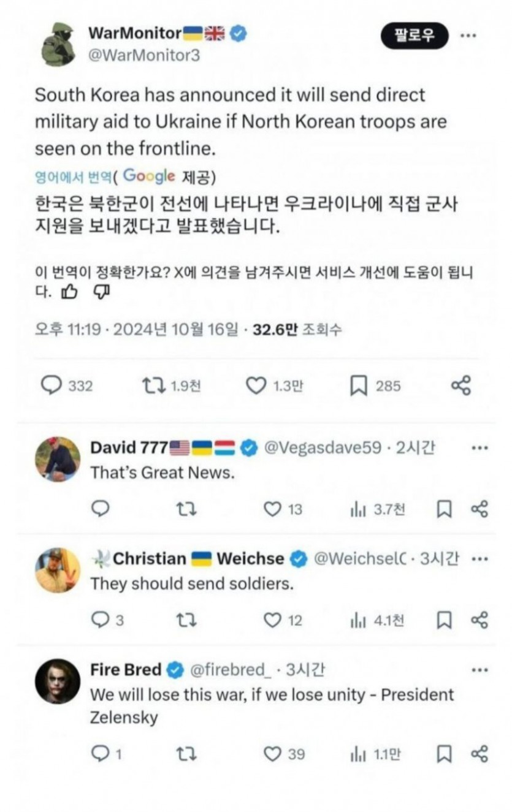
Task: Open more options on Fire Bred's reply
Action: click(x=479, y=670)
